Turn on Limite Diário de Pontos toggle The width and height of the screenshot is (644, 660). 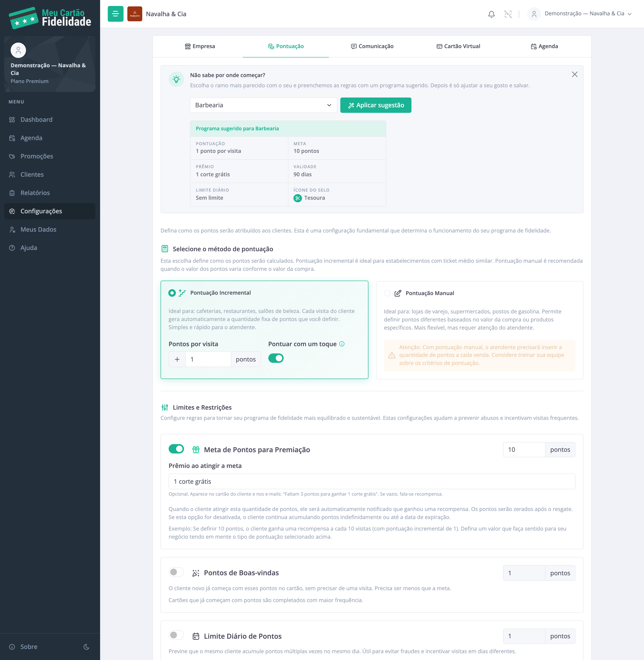(176, 635)
